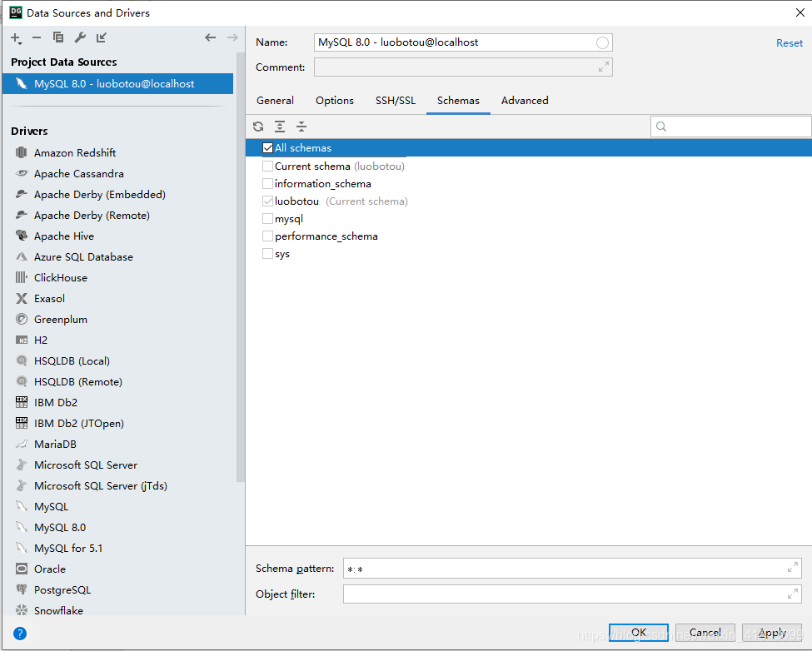Click the color circle in Name field
This screenshot has width=812, height=651.
[x=602, y=42]
